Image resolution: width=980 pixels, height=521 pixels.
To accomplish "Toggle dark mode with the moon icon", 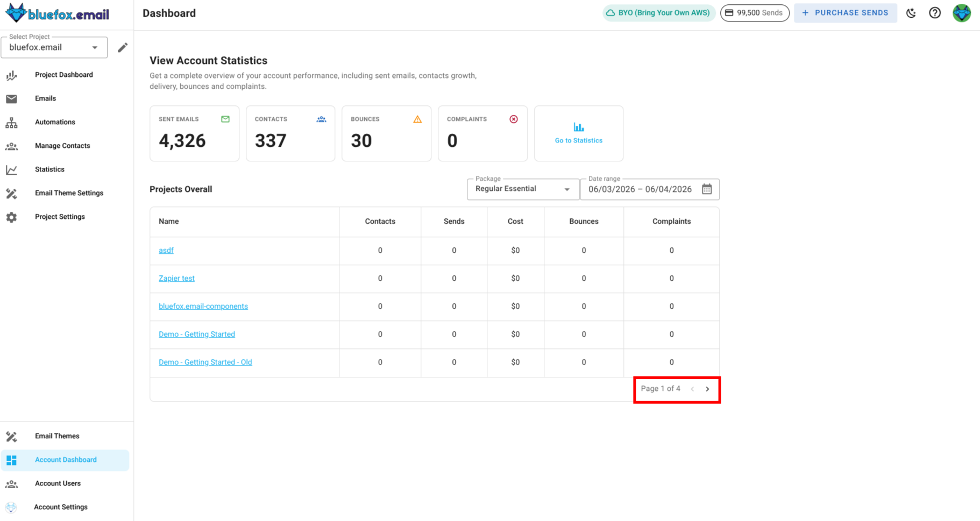I will click(x=911, y=12).
